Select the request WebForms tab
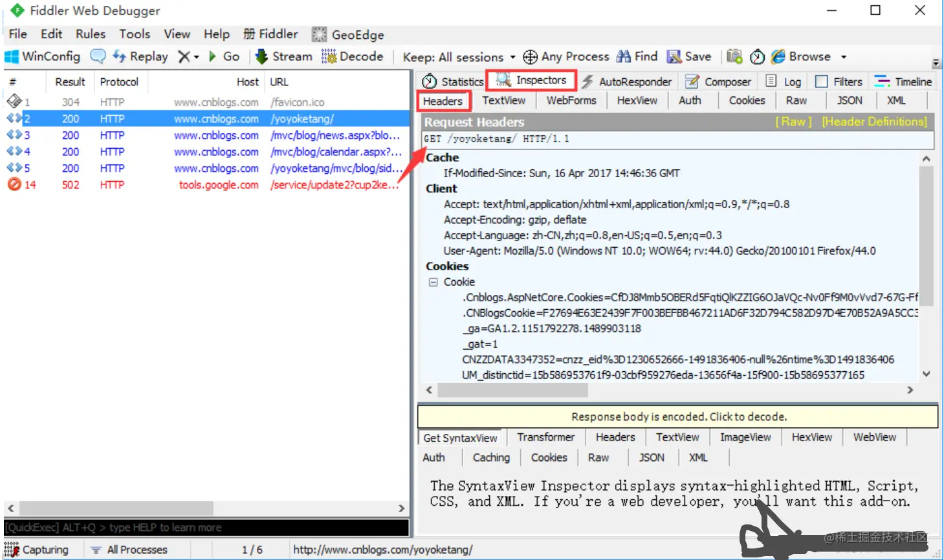 (571, 100)
